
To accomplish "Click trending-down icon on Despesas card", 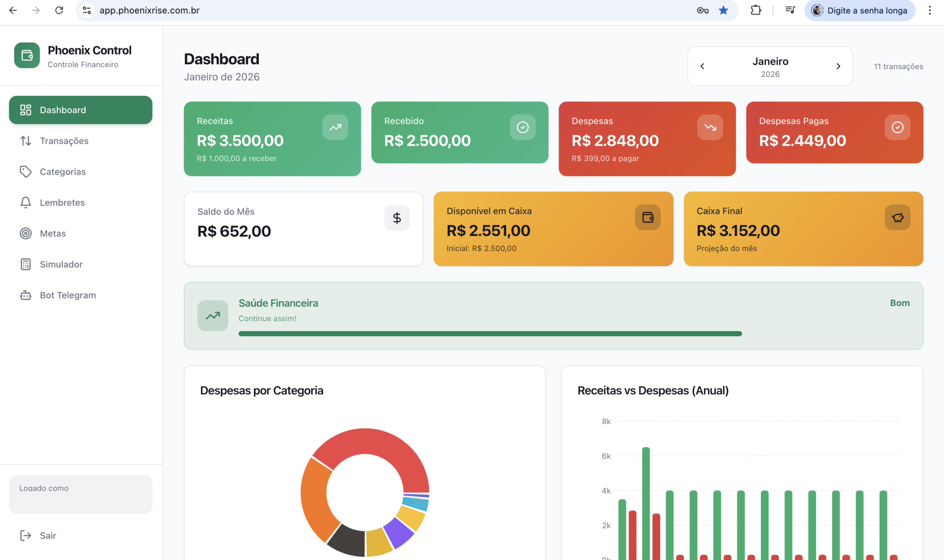I will coord(710,128).
